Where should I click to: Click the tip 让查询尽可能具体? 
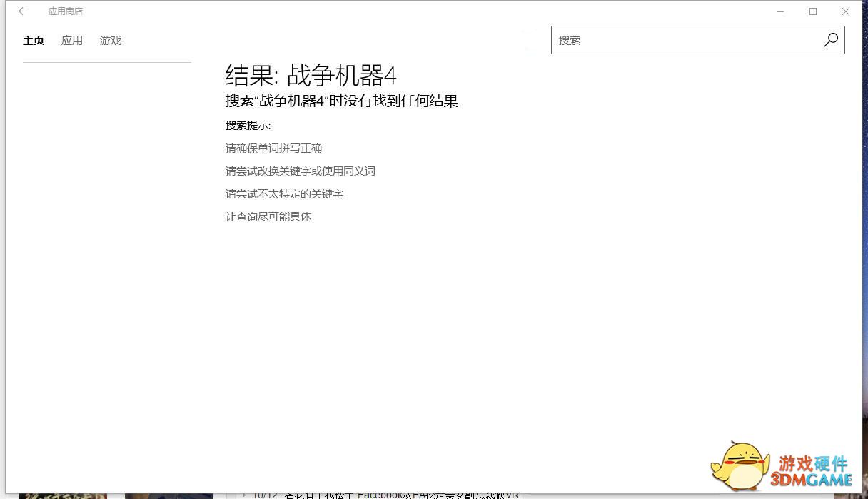[x=268, y=217]
